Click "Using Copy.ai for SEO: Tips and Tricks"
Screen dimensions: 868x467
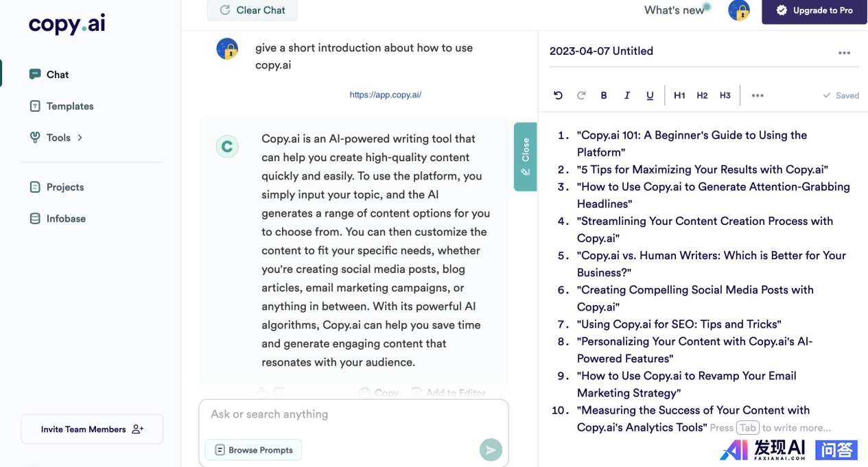(679, 324)
